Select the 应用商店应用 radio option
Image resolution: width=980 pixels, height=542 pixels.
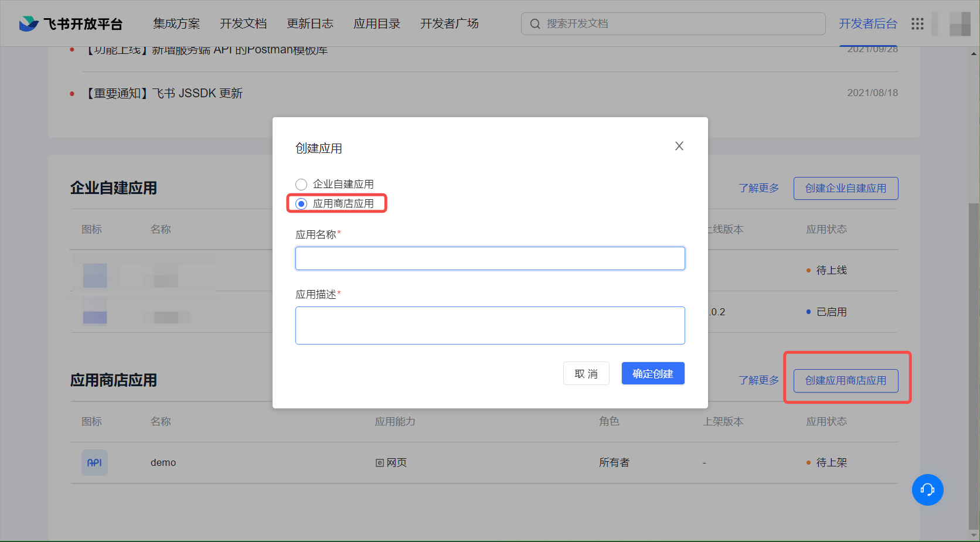point(301,204)
